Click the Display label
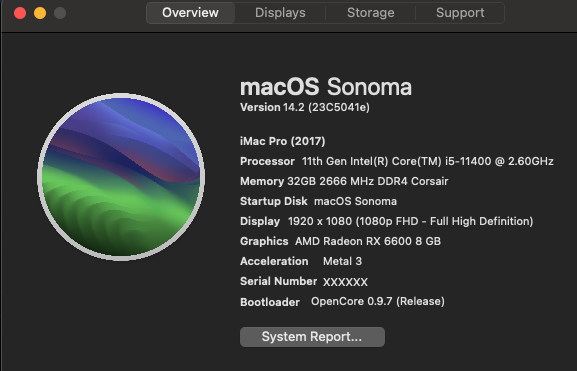Image resolution: width=577 pixels, height=371 pixels. point(260,221)
